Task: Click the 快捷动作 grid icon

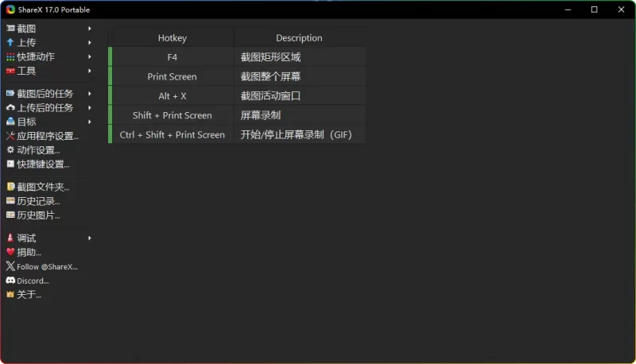Action: pyautogui.click(x=10, y=56)
